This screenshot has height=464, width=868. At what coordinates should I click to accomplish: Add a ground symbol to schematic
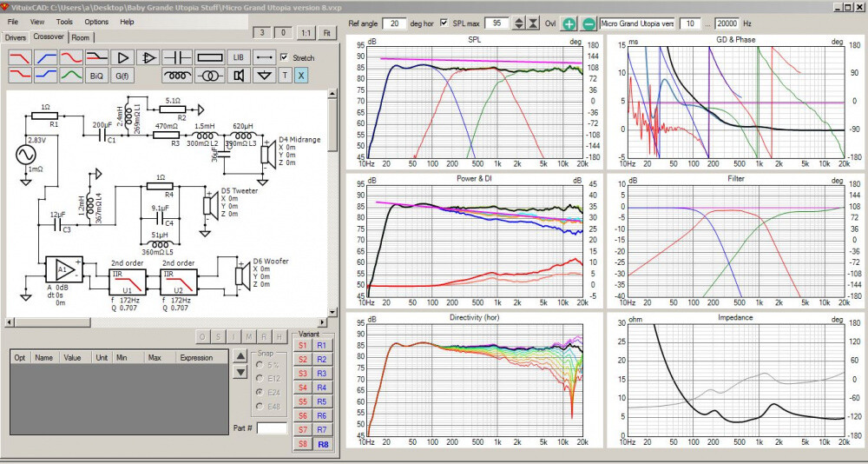point(265,76)
